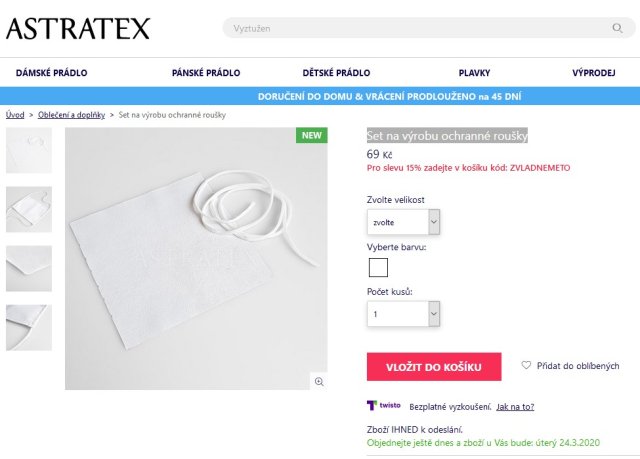Select the second product thumbnail
The width and height of the screenshot is (640, 459).
pyautogui.click(x=29, y=209)
